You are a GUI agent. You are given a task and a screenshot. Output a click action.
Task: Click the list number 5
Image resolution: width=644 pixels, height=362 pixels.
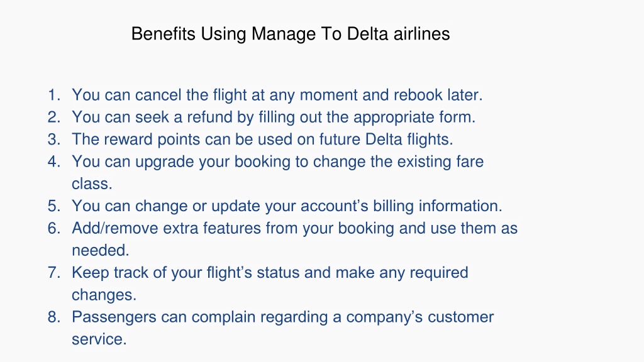(x=54, y=206)
